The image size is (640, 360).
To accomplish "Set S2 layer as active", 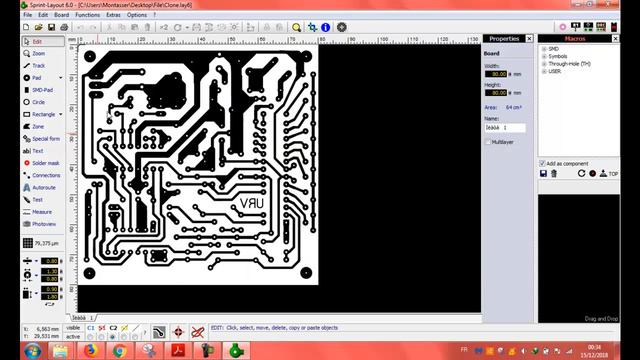I will [x=124, y=337].
